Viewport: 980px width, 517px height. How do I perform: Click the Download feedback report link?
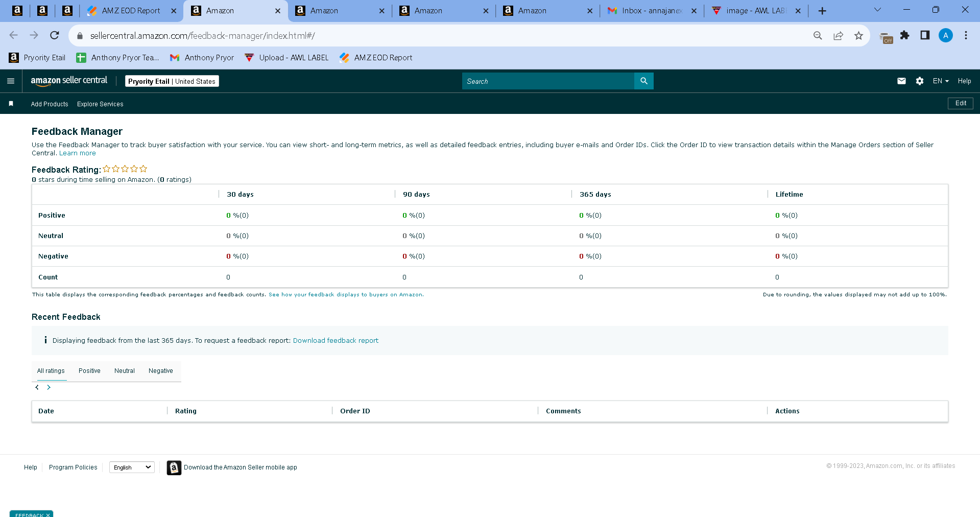(336, 341)
